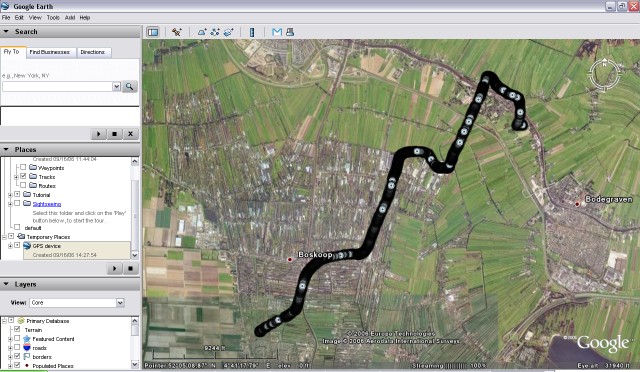This screenshot has width=640, height=372.
Task: Click the Tutorial folder icon
Action: 27,194
